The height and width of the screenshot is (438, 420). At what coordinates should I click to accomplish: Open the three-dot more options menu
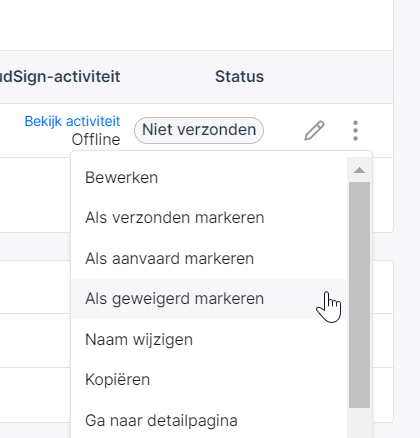[355, 130]
